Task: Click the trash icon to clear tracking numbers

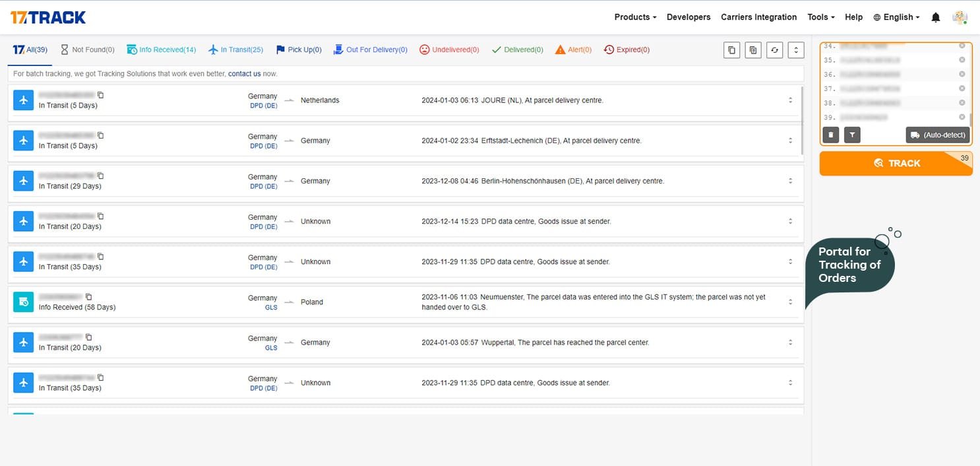Action: click(831, 135)
